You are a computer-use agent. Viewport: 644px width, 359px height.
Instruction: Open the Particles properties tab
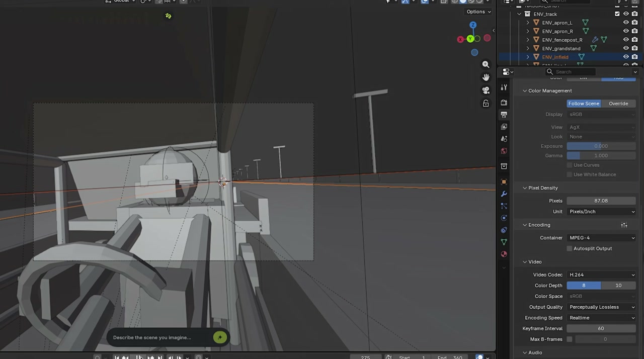[504, 206]
